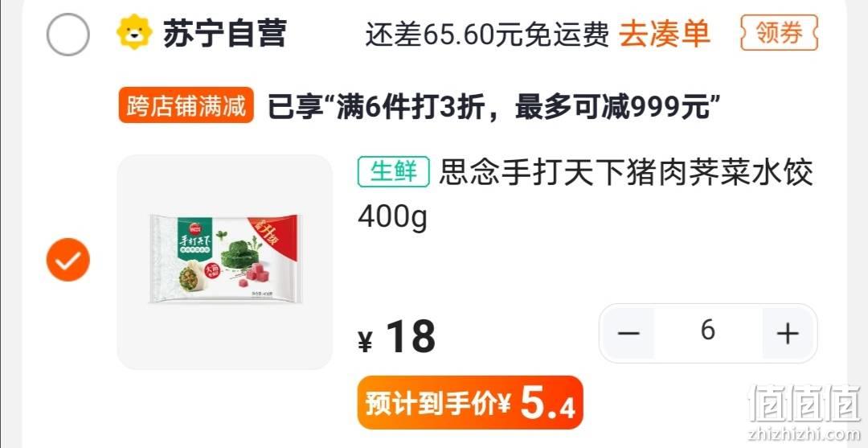This screenshot has width=868, height=448.
Task: Tap 去凑单 to add more items
Action: (665, 34)
